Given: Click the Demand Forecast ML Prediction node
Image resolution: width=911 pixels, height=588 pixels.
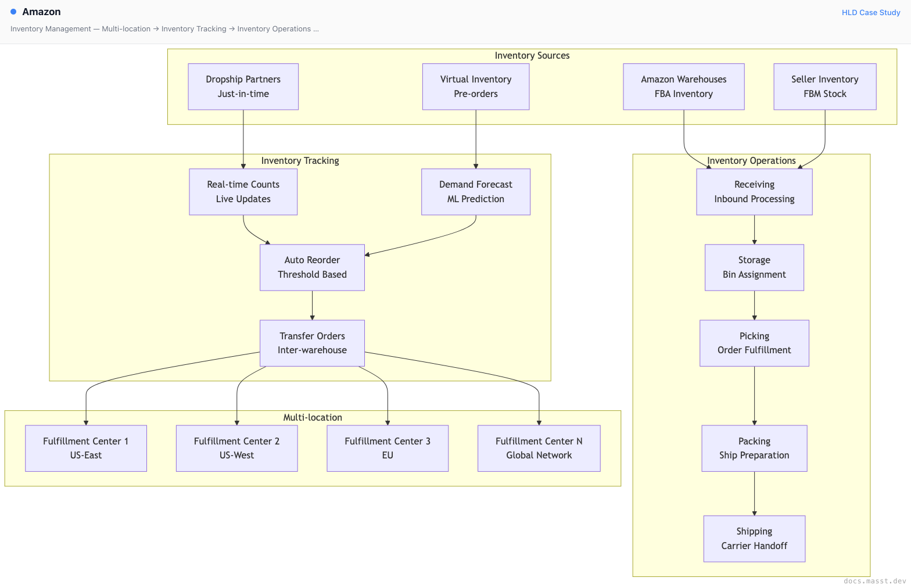Looking at the screenshot, I should [475, 192].
